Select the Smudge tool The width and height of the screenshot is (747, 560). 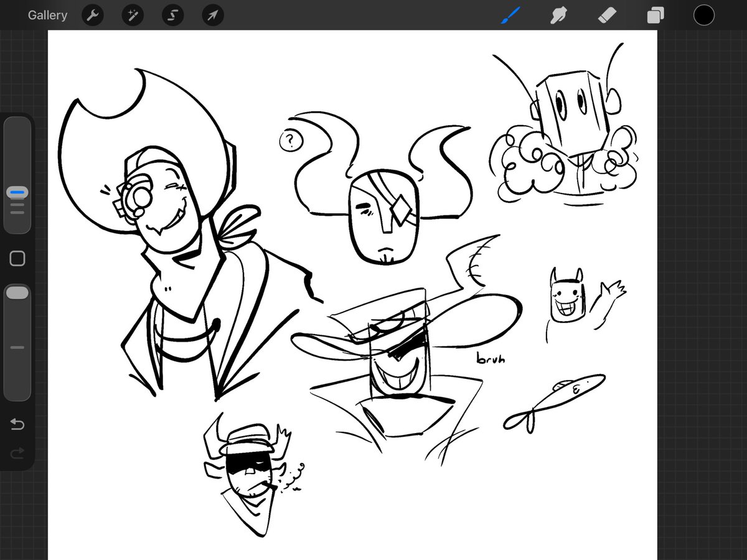(x=558, y=15)
